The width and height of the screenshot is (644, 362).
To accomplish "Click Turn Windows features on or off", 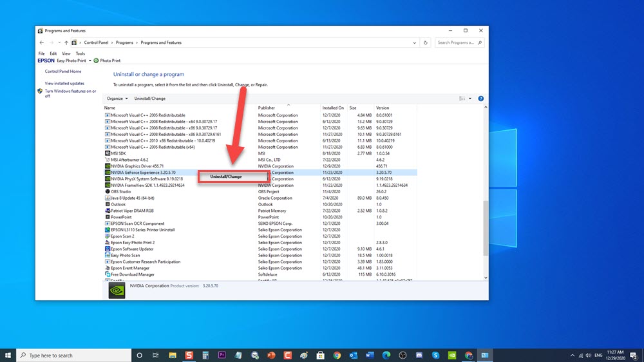I will 70,93.
